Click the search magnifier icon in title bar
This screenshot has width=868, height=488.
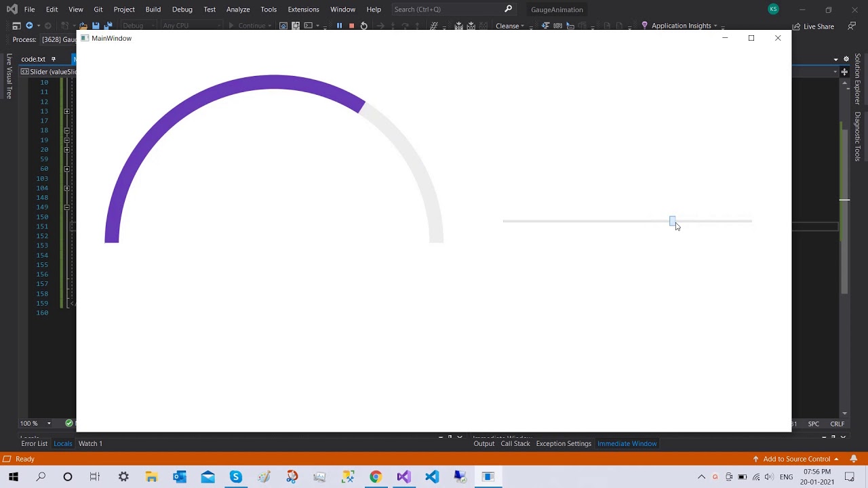[508, 9]
